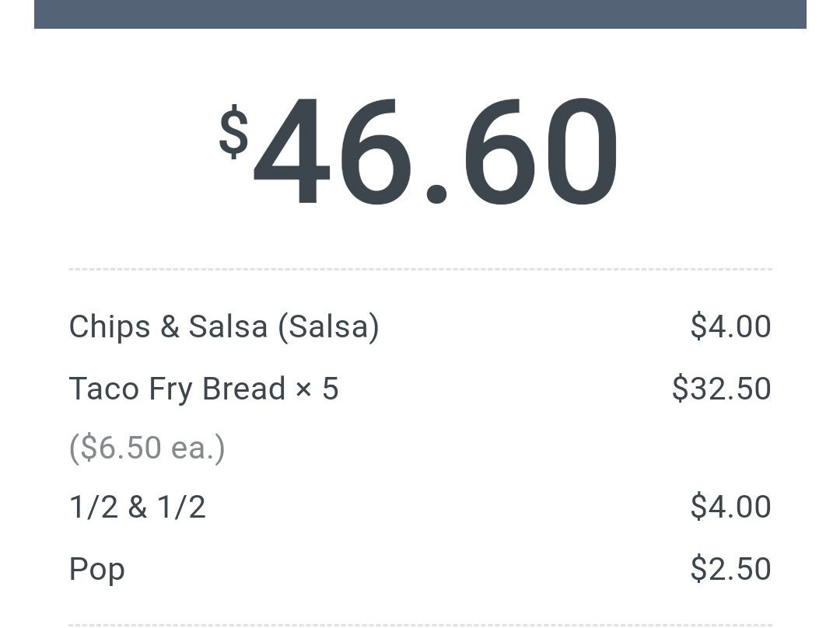840x628 pixels.
Task: Click the dark blue header bar
Action: click(x=420, y=14)
